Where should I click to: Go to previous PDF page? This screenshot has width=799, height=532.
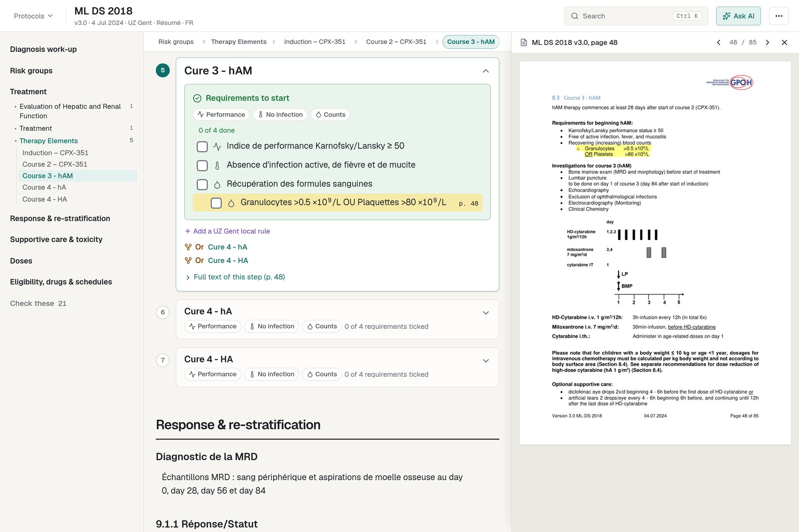719,42
